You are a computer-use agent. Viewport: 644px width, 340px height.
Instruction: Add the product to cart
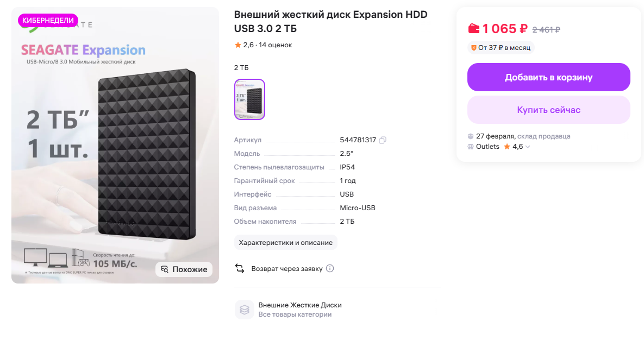point(548,77)
